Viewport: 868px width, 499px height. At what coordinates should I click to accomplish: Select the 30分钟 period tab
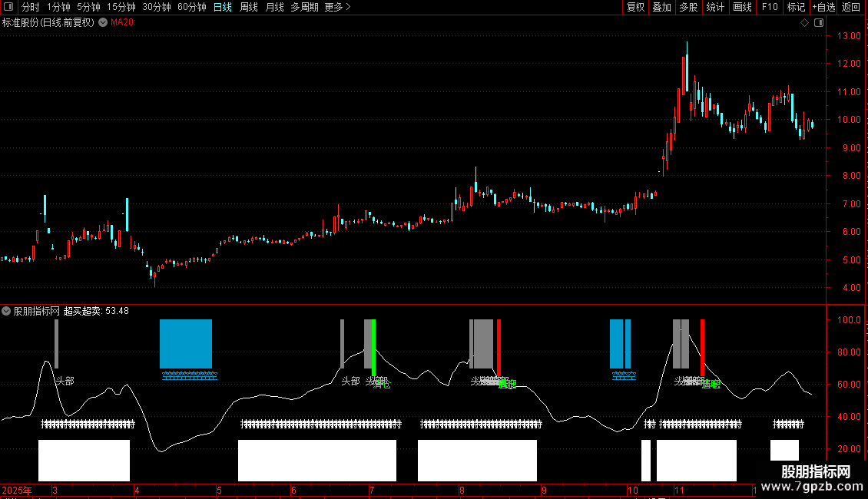pos(157,7)
